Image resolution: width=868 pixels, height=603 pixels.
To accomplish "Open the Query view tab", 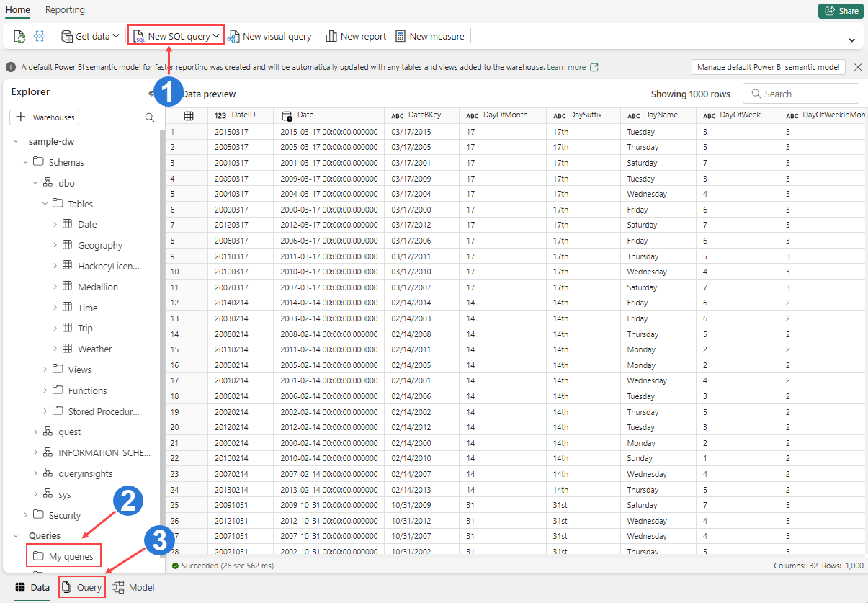I will 81,587.
